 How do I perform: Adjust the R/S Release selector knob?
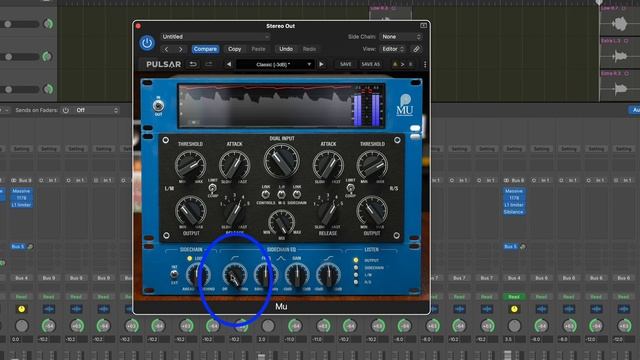328,211
